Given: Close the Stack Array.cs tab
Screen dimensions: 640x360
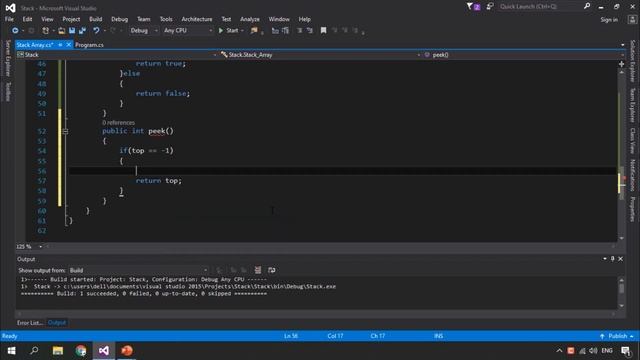Looking at the screenshot, I should [69, 44].
